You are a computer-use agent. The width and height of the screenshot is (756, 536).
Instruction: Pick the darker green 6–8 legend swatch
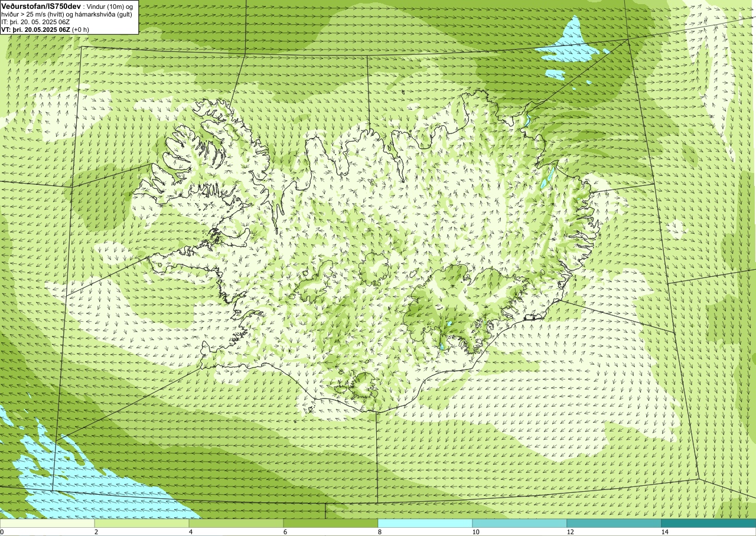331,523
